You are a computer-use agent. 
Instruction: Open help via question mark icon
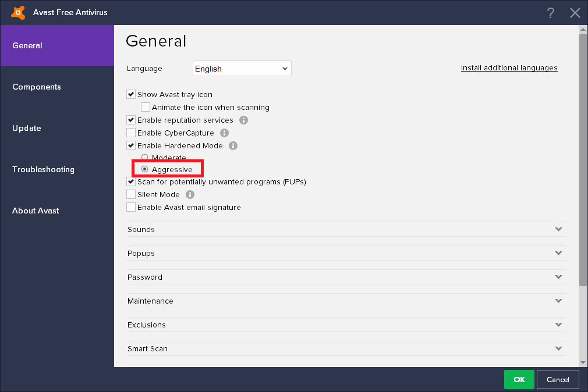[x=551, y=13]
